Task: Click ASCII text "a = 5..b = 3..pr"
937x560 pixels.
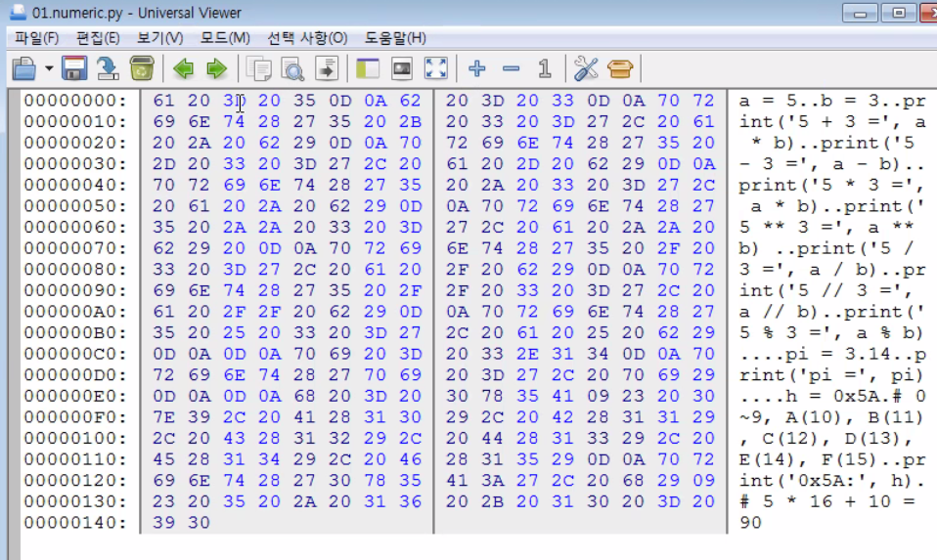Action: [x=831, y=101]
